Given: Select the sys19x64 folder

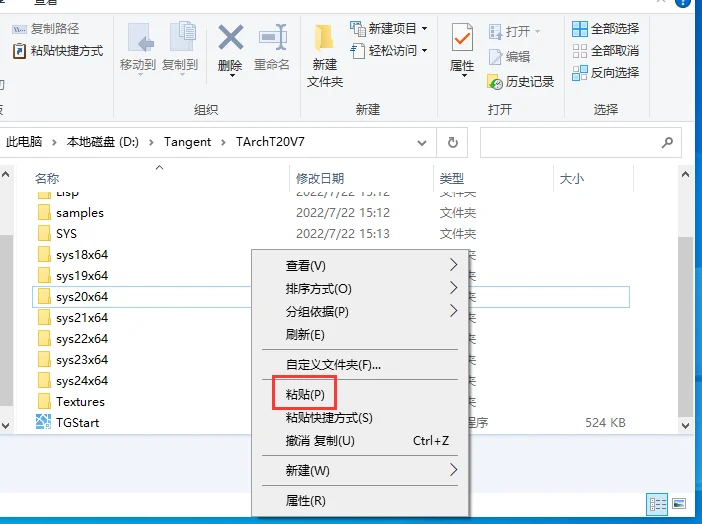Looking at the screenshot, I should [82, 276].
